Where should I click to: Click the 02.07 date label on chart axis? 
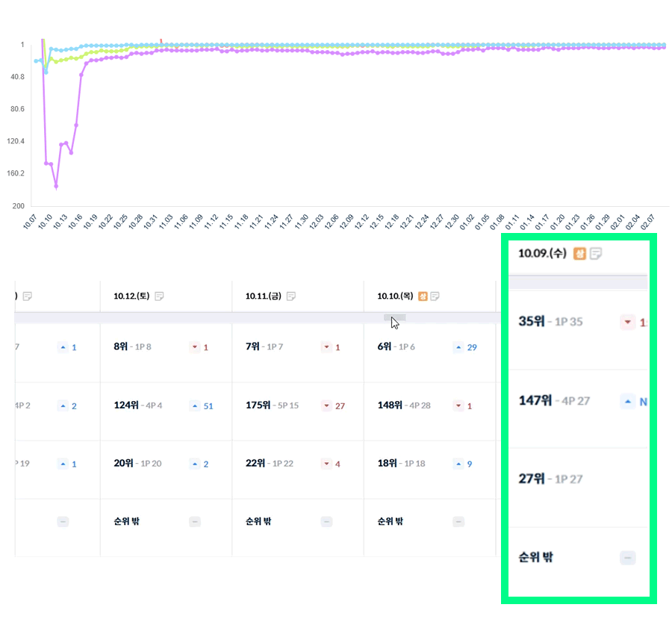(650, 223)
